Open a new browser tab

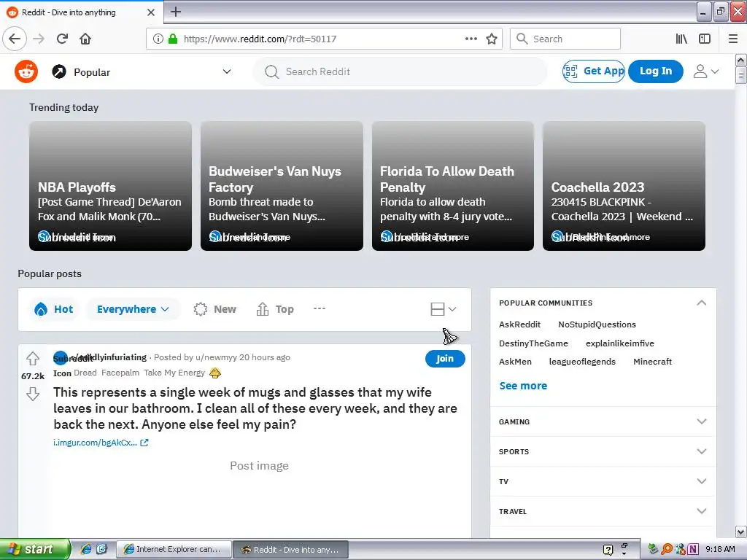pos(176,12)
